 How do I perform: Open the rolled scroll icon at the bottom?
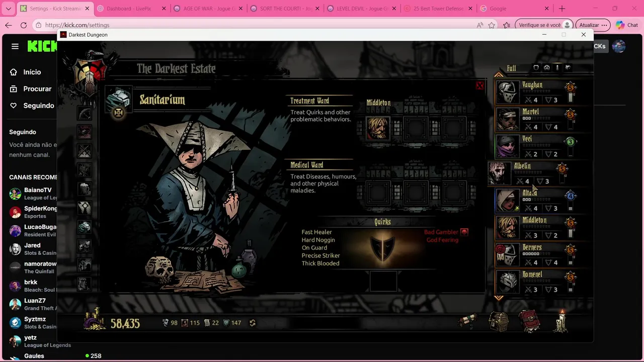pos(467,321)
